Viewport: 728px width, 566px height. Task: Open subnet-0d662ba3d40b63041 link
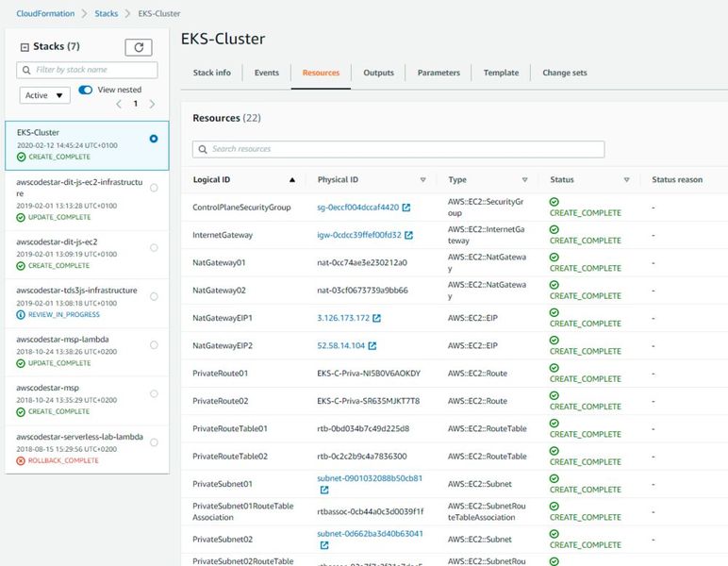pos(370,534)
